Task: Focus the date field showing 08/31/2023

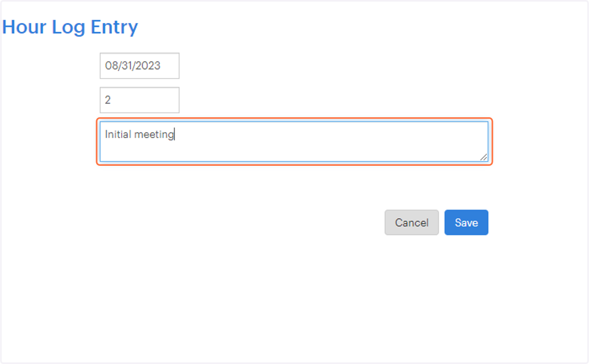Action: [139, 66]
